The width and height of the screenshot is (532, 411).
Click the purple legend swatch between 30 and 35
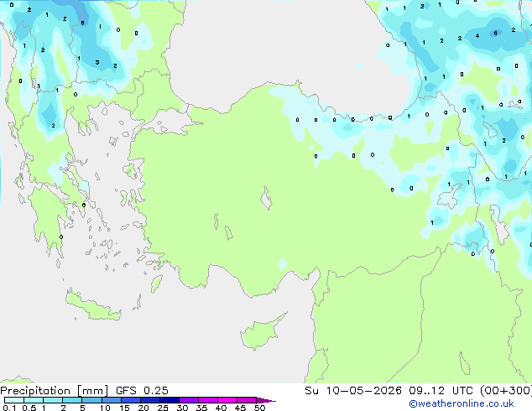[189, 400]
